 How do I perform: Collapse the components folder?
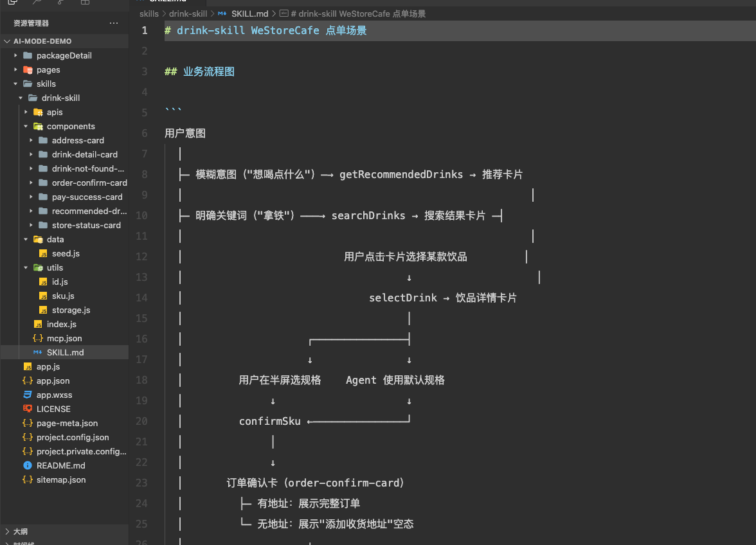click(26, 126)
